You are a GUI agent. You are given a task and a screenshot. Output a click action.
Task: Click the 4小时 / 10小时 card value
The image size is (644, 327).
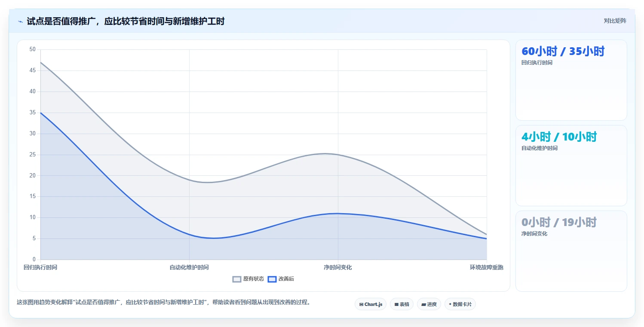tap(559, 137)
